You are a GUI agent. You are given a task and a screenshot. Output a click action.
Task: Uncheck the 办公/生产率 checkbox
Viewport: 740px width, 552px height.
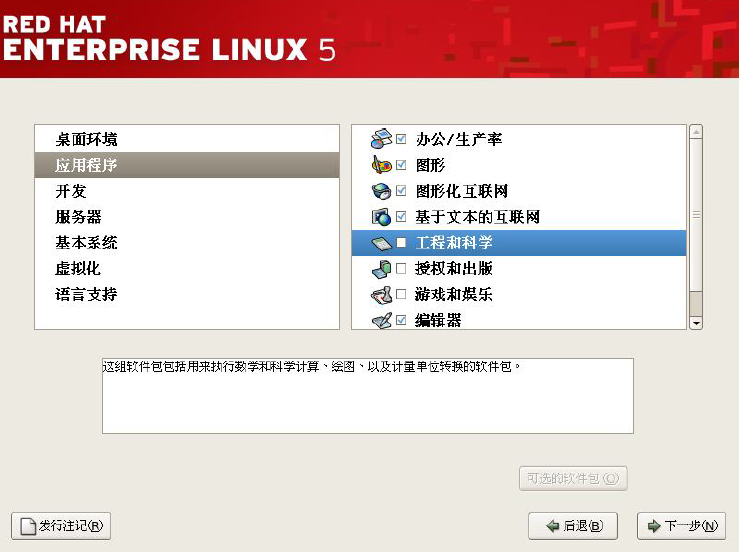401,139
